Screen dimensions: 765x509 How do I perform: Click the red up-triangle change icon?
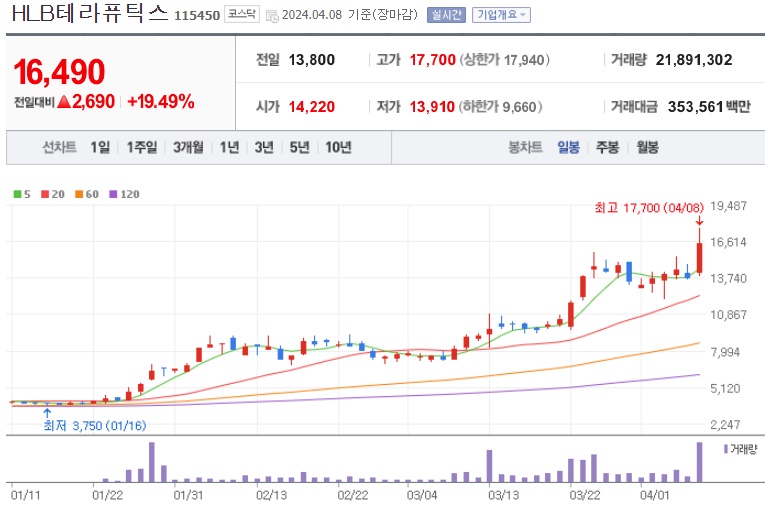tap(64, 102)
